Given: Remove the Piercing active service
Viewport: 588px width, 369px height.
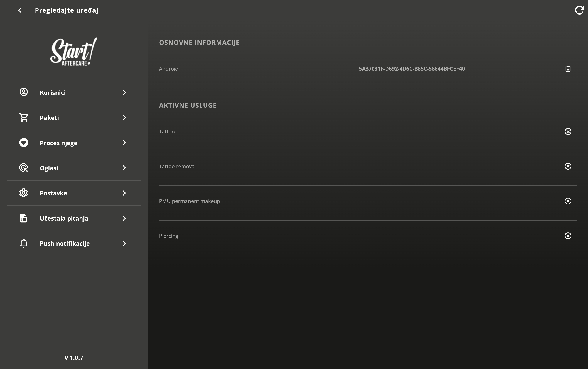Looking at the screenshot, I should 568,236.
